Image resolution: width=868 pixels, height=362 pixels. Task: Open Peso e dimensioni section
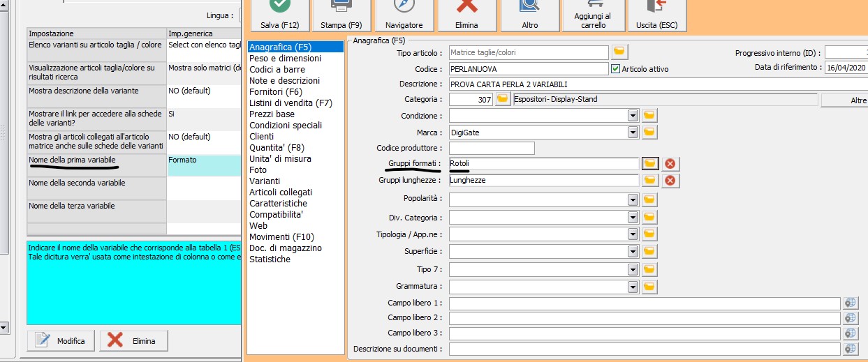click(x=285, y=59)
